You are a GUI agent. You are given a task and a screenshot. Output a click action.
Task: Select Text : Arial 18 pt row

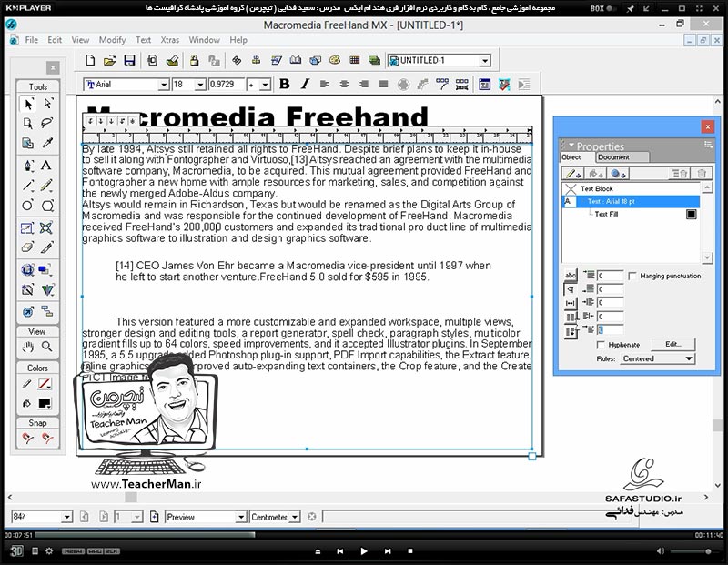coord(631,201)
